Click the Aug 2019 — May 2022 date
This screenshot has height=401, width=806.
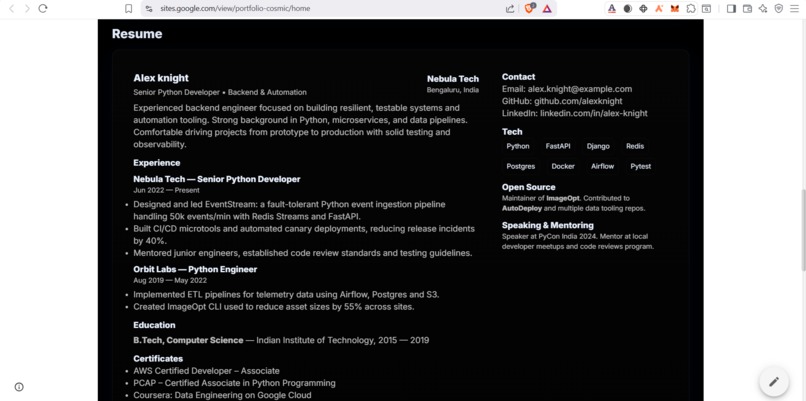[170, 281]
